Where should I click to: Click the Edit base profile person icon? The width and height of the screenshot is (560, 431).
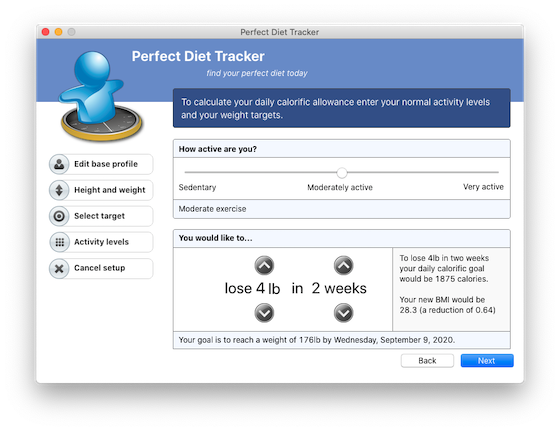click(59, 164)
